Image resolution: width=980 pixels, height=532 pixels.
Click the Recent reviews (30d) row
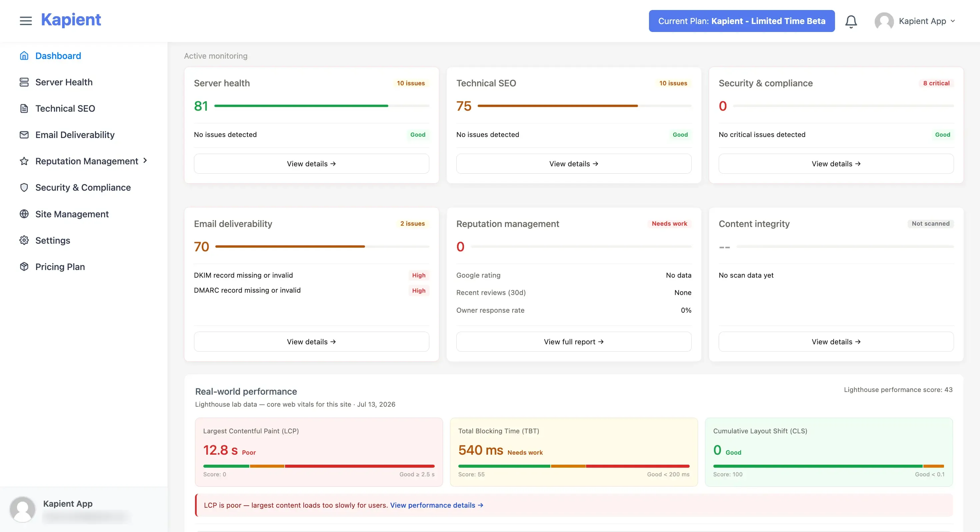coord(574,293)
